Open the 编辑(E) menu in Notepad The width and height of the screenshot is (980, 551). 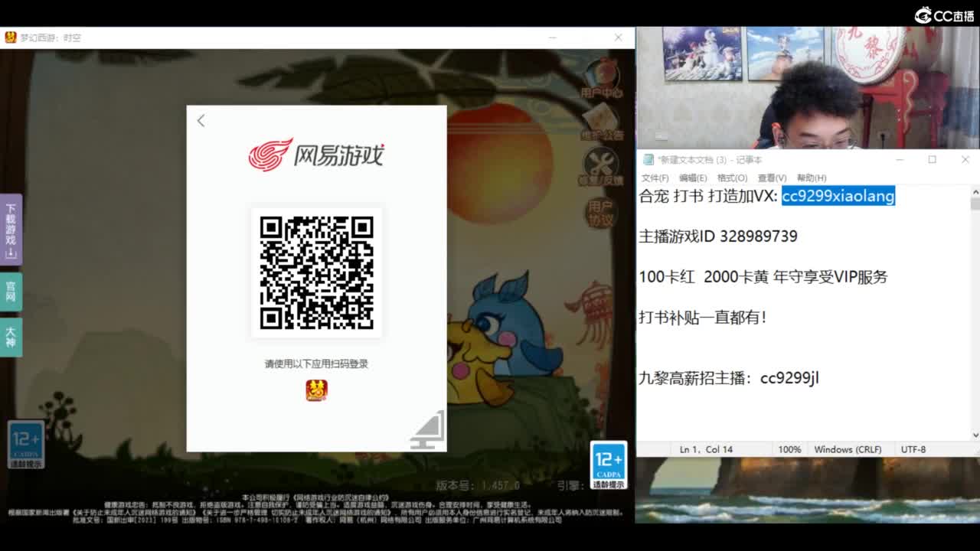click(x=693, y=178)
